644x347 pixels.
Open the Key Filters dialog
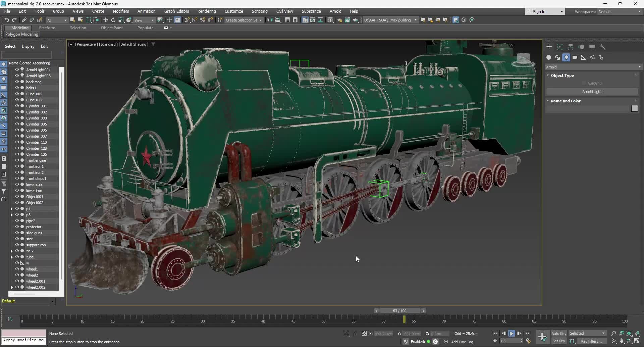click(x=591, y=341)
